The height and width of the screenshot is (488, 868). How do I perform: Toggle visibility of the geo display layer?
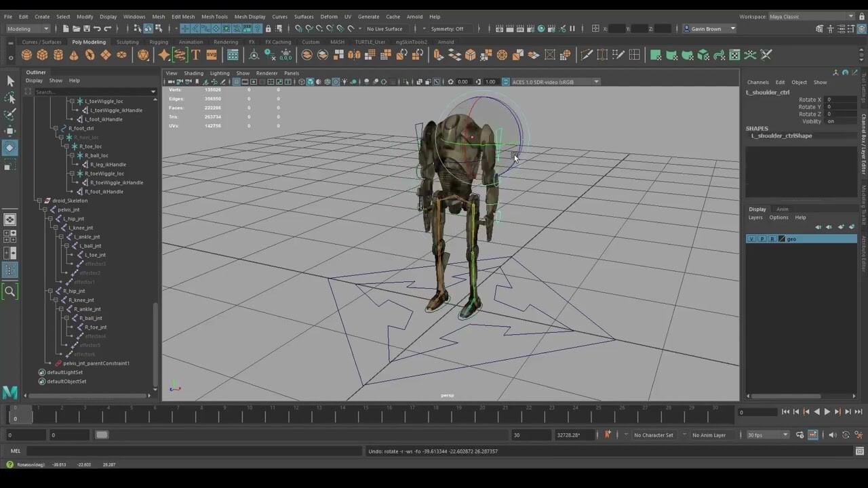click(x=751, y=239)
